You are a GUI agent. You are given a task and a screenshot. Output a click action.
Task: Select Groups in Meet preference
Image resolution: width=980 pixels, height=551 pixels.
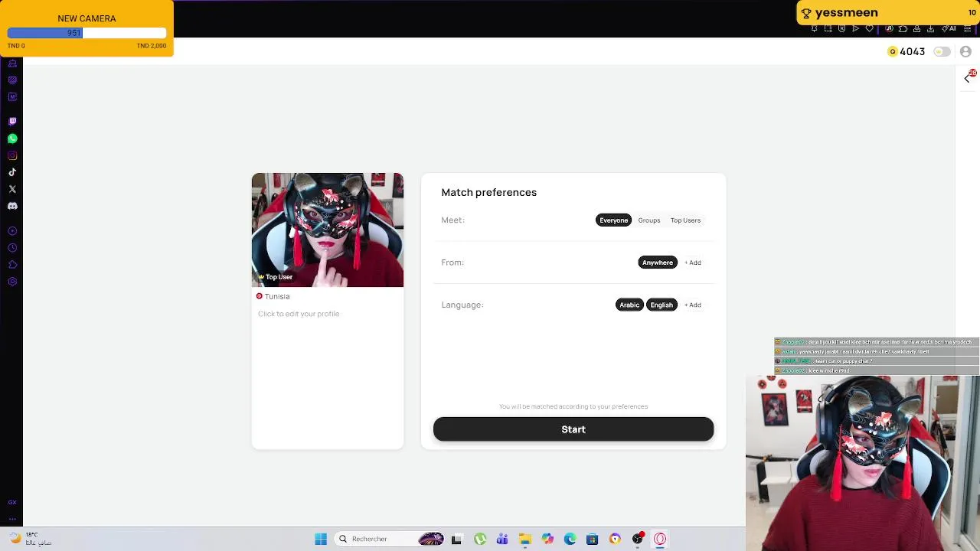click(649, 220)
